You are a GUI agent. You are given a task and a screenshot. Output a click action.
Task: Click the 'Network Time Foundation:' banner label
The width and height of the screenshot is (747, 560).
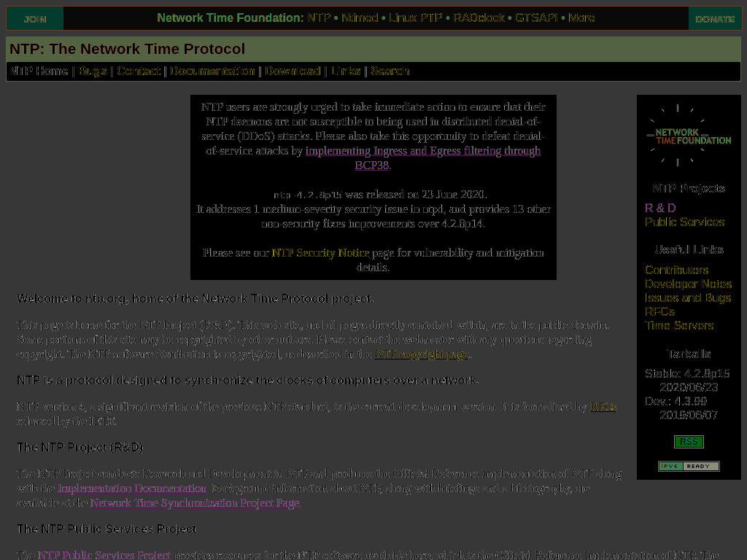(231, 18)
